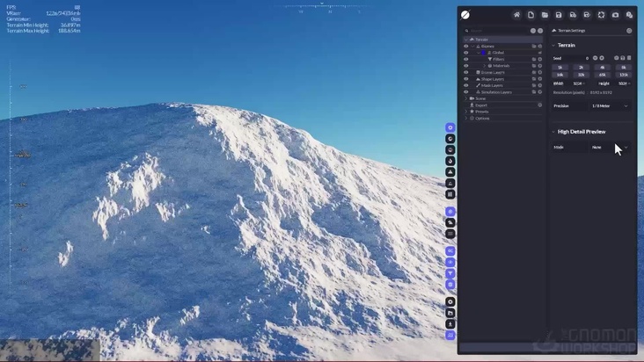
Task: Click the folder icon in the Biomes row
Action: [534, 47]
